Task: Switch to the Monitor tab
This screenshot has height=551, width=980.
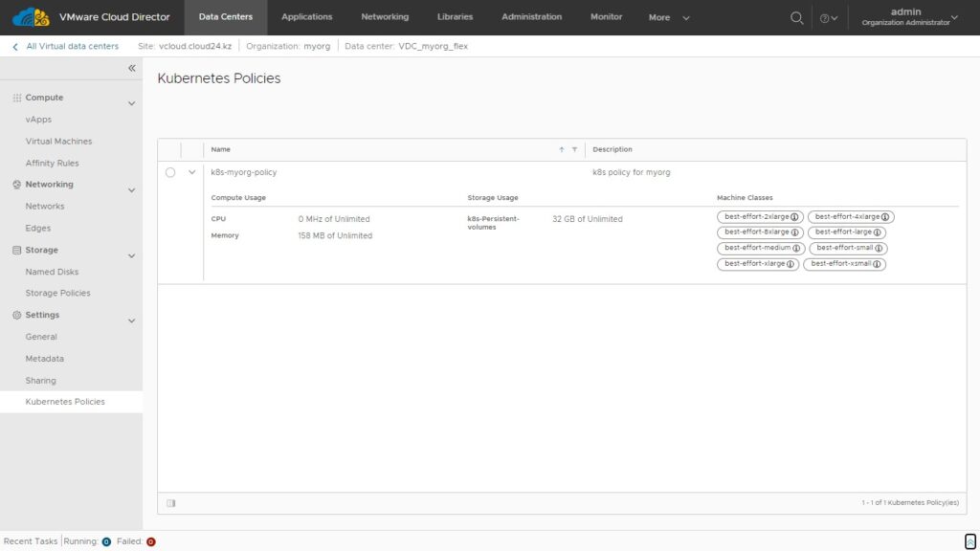Action: [x=606, y=17]
